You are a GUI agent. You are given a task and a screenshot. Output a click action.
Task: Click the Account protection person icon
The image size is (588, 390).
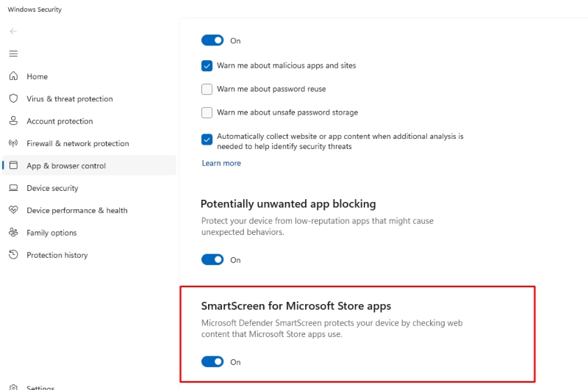(x=13, y=120)
